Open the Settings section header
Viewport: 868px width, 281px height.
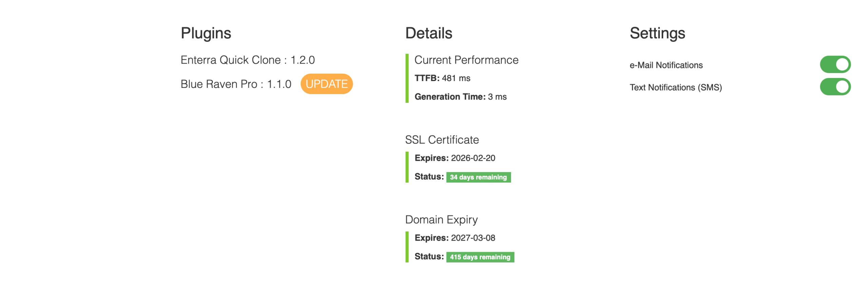click(x=657, y=33)
